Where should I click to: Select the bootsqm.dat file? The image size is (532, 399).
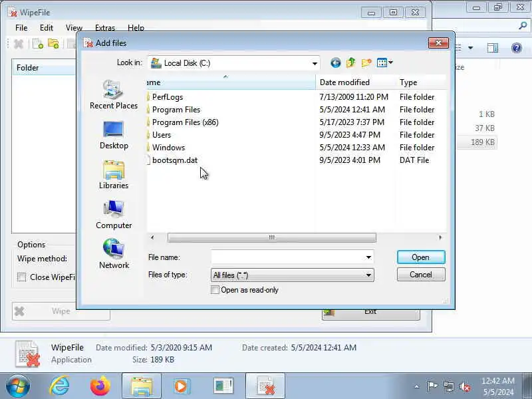(x=175, y=160)
